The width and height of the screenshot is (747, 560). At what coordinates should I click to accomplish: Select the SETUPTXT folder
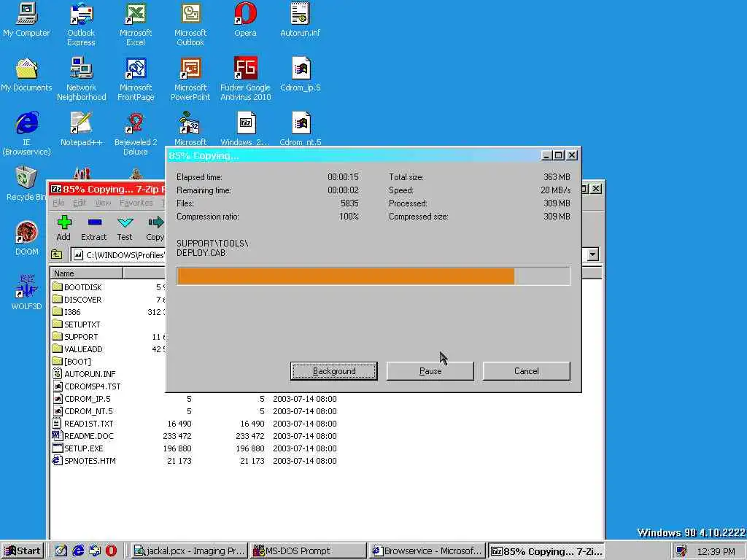(x=76, y=324)
